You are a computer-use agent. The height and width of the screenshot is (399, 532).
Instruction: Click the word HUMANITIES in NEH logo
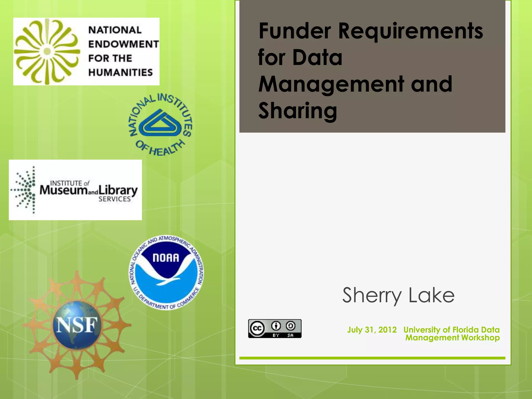tap(120, 72)
